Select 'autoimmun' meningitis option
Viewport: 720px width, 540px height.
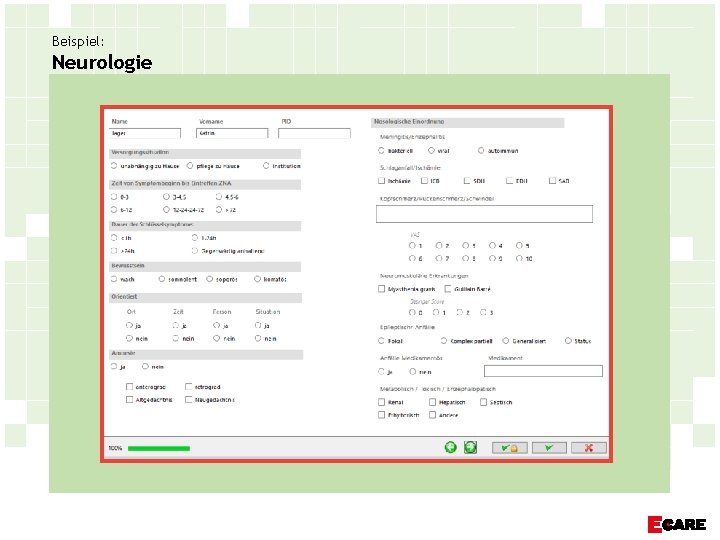(481, 150)
